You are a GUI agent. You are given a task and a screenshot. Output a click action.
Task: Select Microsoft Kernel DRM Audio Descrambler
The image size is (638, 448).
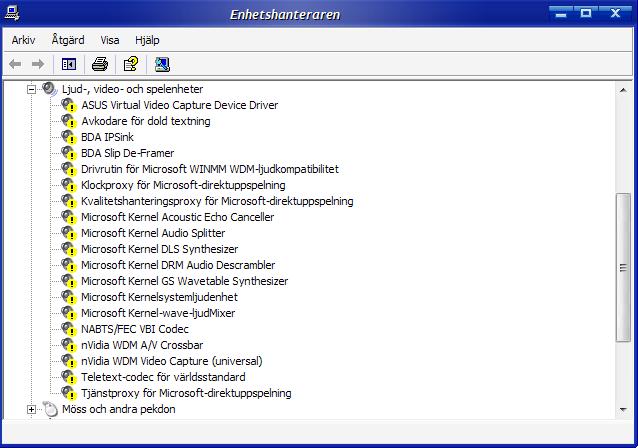click(178, 265)
